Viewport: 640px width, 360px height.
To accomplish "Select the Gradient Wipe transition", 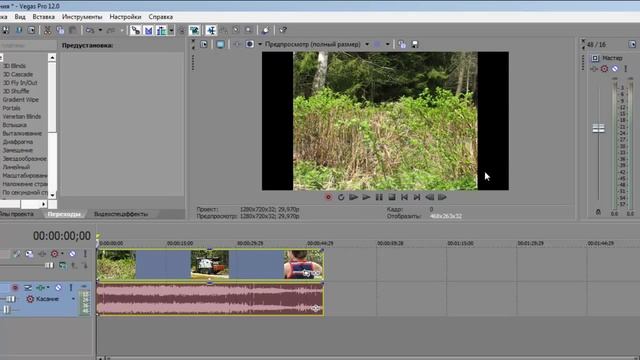I will coord(20,100).
